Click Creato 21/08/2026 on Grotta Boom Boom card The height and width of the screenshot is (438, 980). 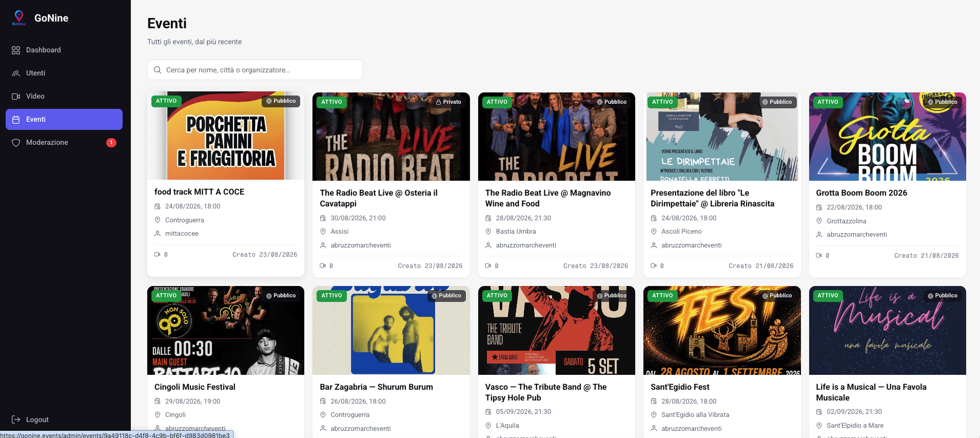926,256
